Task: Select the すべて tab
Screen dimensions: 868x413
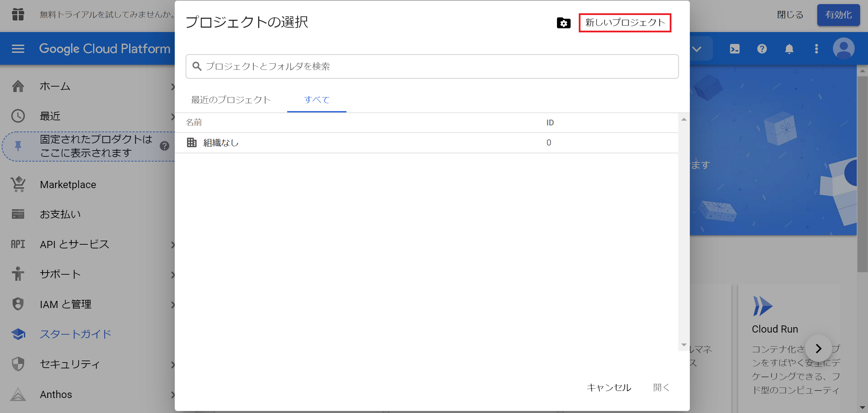Action: pyautogui.click(x=316, y=100)
